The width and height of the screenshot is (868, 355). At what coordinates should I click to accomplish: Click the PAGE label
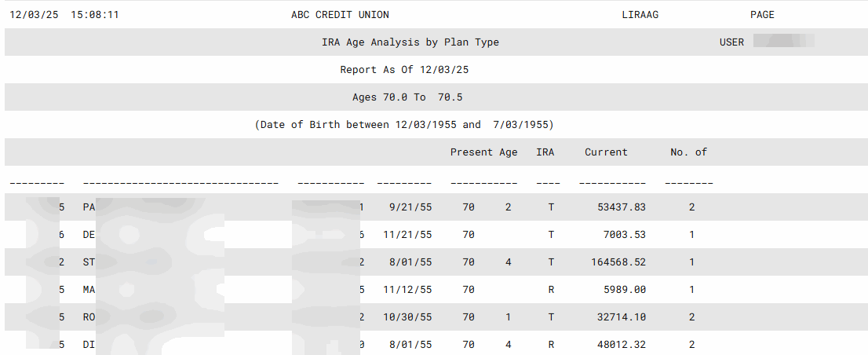(762, 15)
